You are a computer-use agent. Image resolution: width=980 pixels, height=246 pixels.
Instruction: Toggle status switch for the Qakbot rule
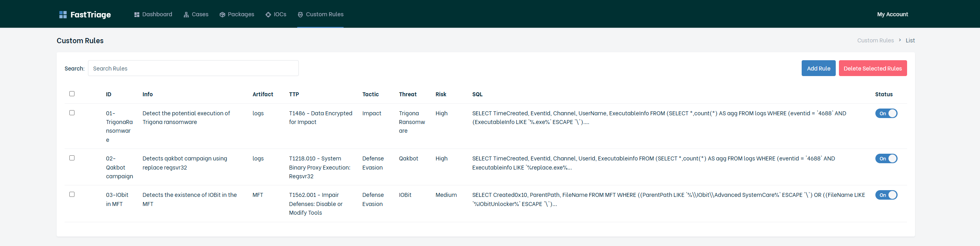pyautogui.click(x=886, y=158)
